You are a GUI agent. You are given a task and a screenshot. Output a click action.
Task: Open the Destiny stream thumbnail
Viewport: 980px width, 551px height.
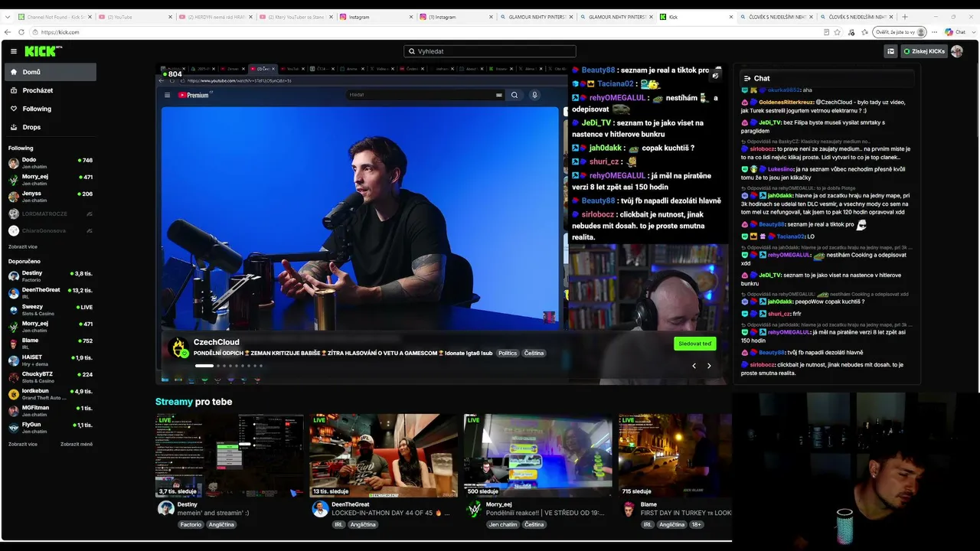pyautogui.click(x=230, y=455)
